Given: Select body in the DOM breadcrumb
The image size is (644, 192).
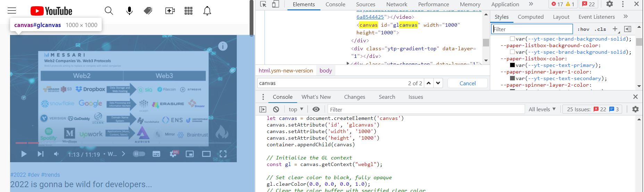Looking at the screenshot, I should pos(326,70).
